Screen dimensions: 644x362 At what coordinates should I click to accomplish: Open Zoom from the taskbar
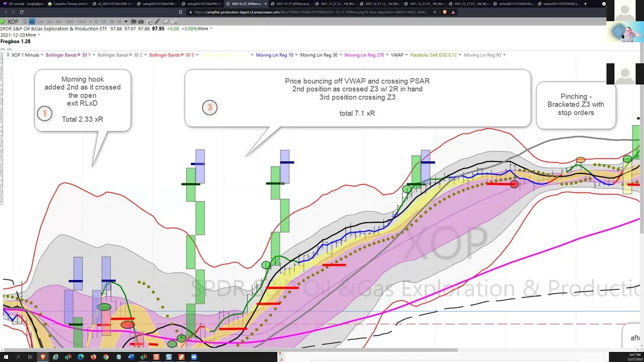[x=194, y=357]
